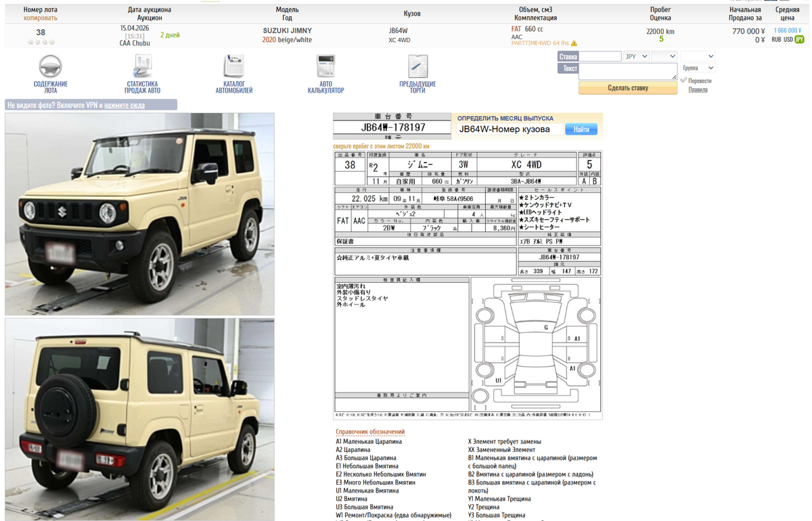Click the starting price 770 000 ¥
Screen dimensions: 812x521
coord(748,31)
